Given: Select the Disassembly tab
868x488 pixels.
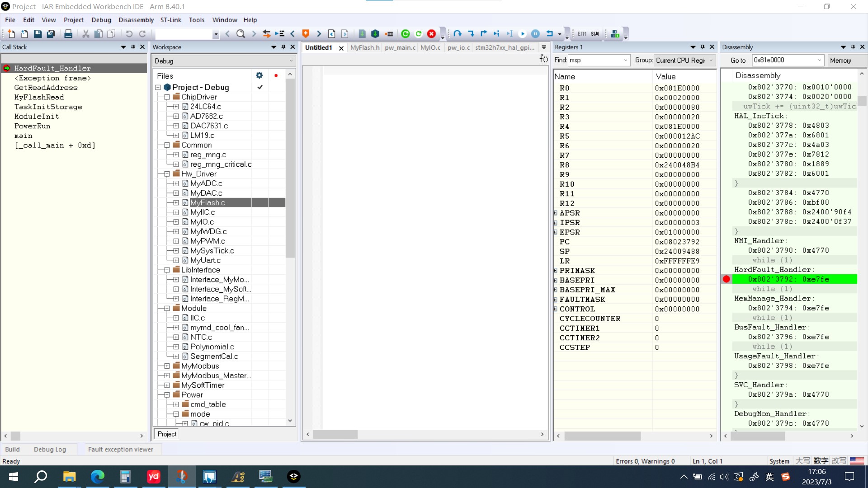Looking at the screenshot, I should pos(741,47).
